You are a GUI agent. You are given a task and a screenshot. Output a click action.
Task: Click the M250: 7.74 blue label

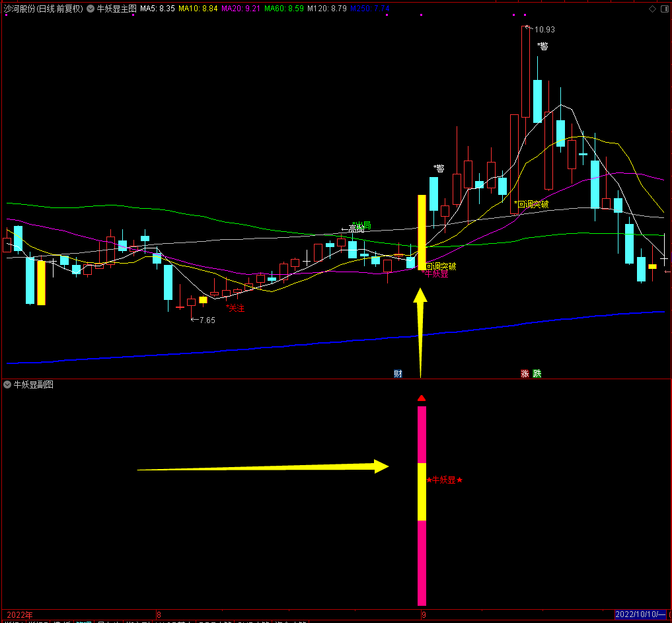tap(370, 9)
